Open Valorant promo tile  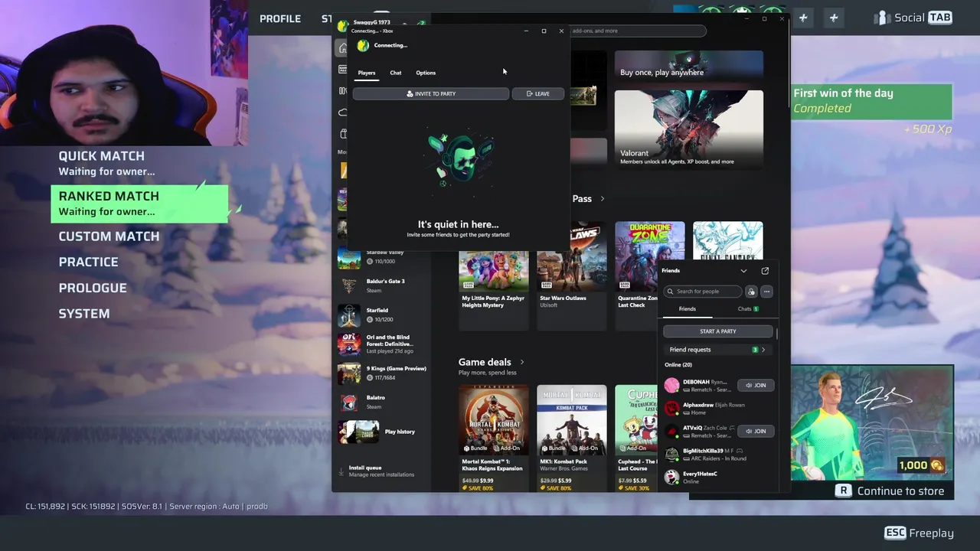689,129
